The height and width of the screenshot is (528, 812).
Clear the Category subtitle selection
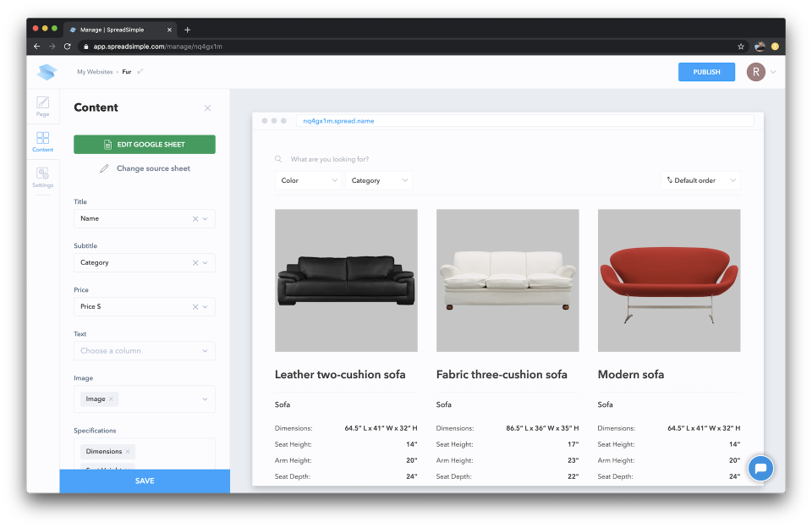click(194, 262)
